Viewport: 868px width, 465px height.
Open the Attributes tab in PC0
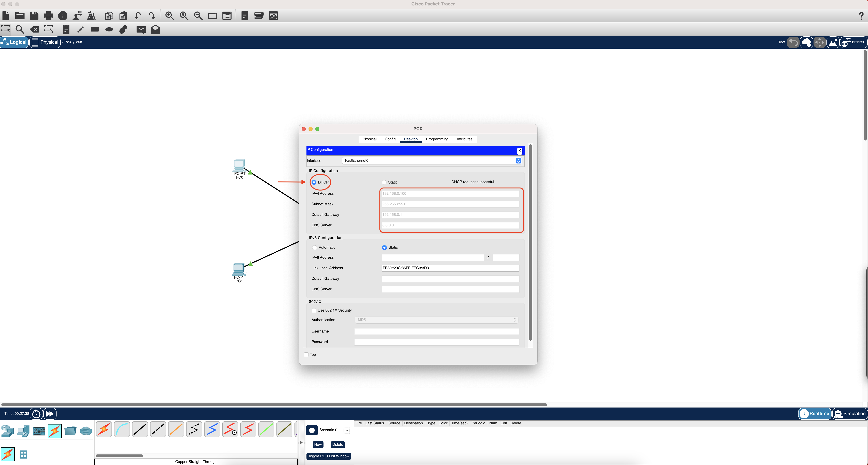[464, 139]
